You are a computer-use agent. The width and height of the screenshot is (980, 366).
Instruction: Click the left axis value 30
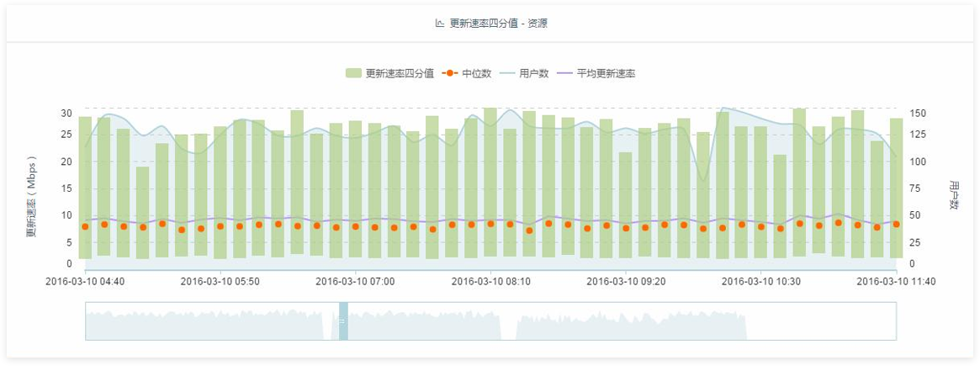(x=66, y=114)
